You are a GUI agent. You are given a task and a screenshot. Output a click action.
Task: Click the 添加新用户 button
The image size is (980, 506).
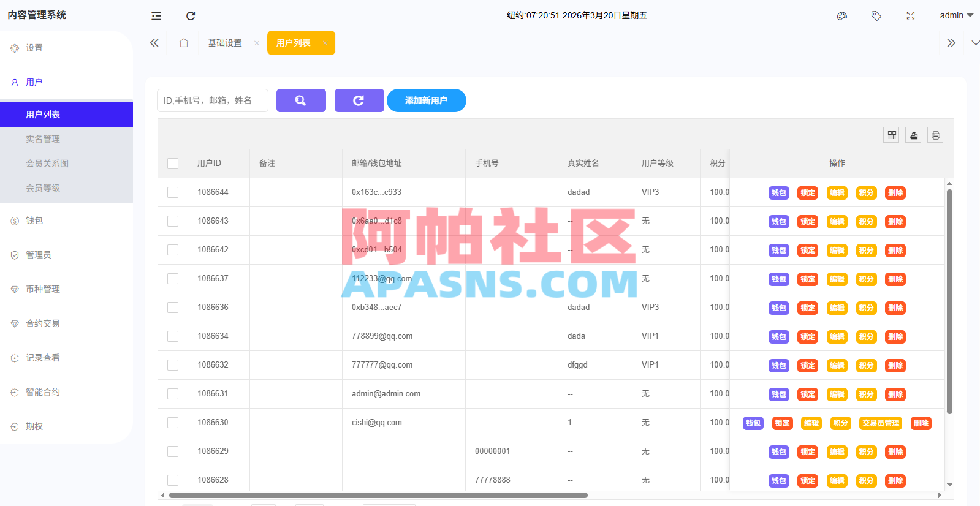click(427, 100)
